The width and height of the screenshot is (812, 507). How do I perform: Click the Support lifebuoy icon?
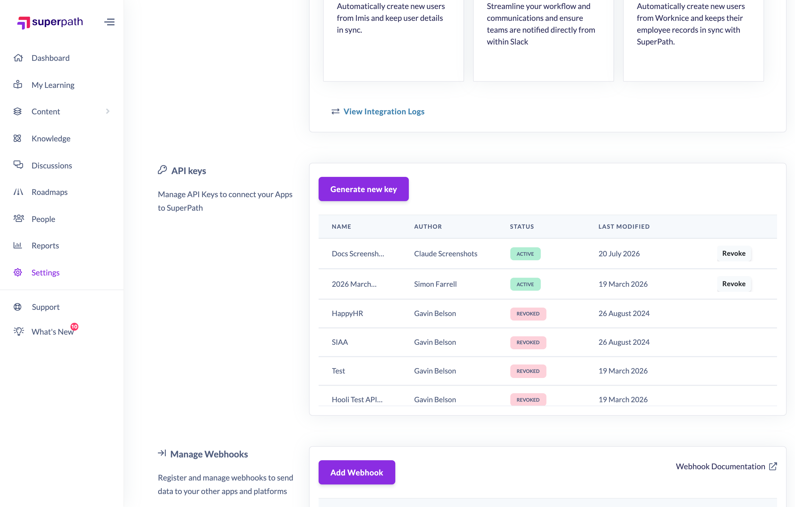(x=17, y=307)
